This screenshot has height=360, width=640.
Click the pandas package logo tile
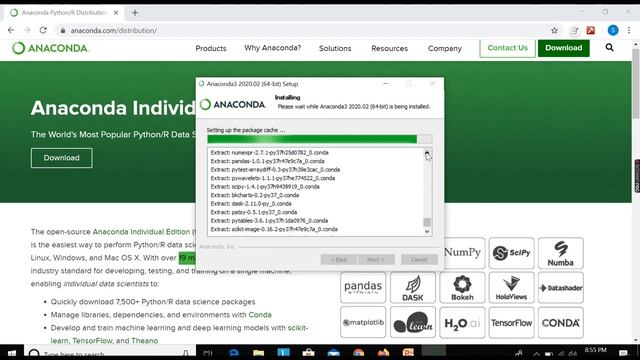pos(363,288)
